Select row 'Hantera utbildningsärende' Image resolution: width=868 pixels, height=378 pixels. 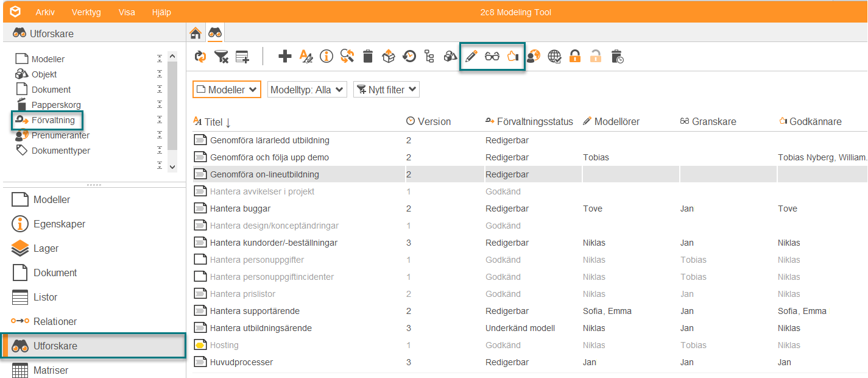click(x=530, y=328)
